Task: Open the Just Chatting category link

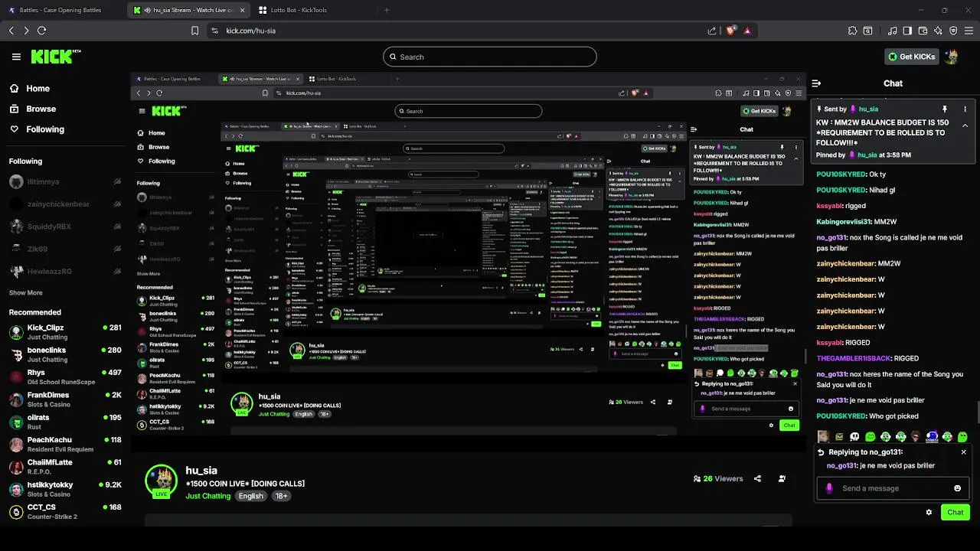Action: click(207, 496)
